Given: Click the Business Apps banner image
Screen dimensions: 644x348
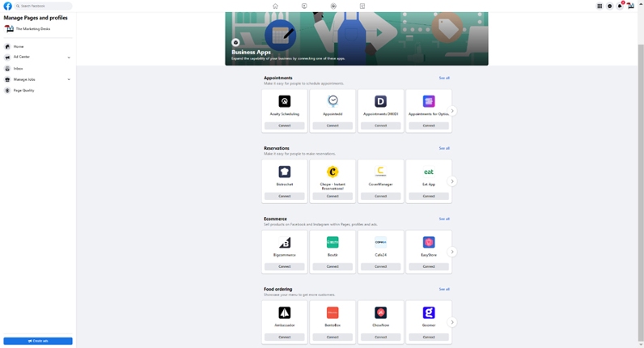Looking at the screenshot, I should click(x=357, y=39).
